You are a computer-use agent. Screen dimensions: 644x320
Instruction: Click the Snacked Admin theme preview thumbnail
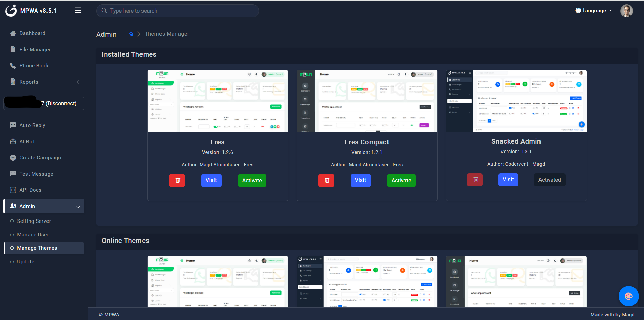coord(516,101)
